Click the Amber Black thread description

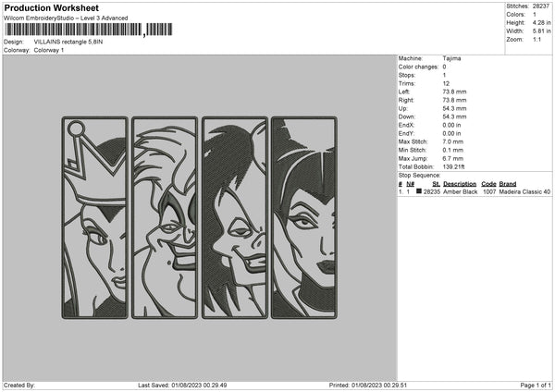click(x=460, y=191)
